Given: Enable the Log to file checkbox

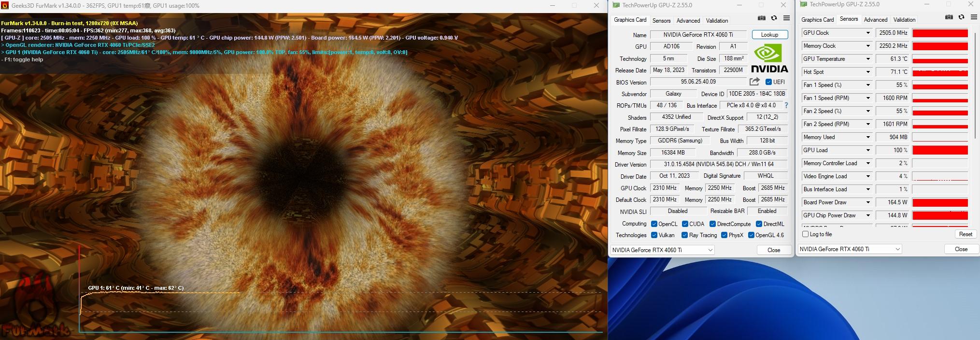Looking at the screenshot, I should point(805,234).
